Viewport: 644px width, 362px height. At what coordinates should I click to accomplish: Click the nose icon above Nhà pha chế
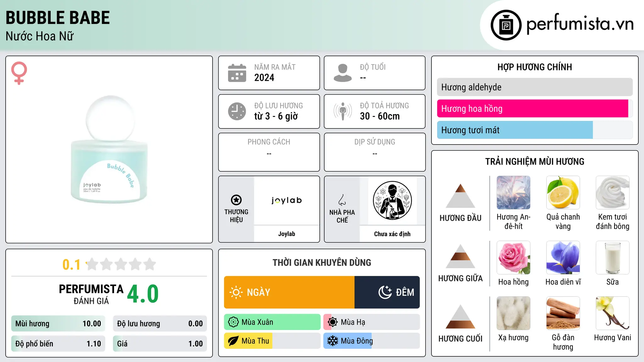(342, 200)
